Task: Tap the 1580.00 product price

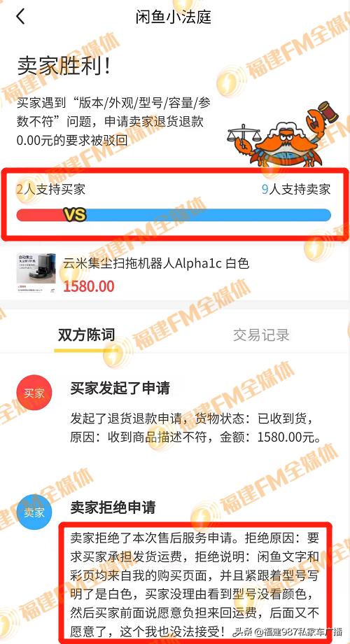Action: tap(89, 286)
